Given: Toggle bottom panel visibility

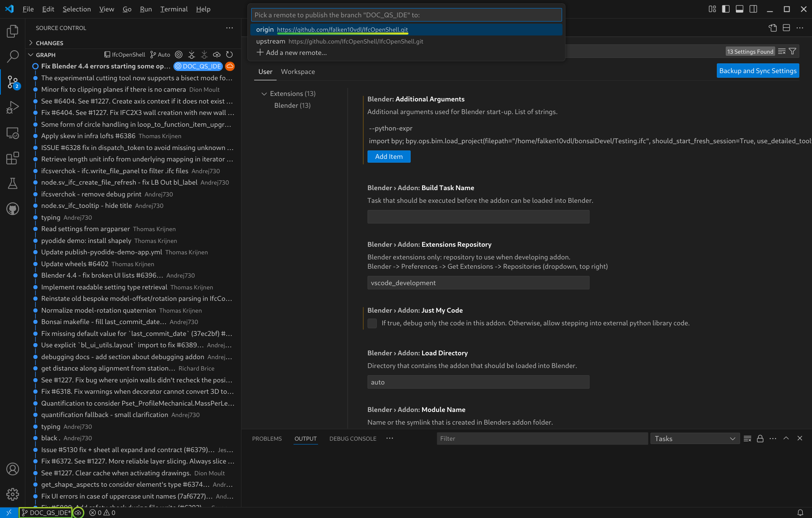Looking at the screenshot, I should [739, 9].
